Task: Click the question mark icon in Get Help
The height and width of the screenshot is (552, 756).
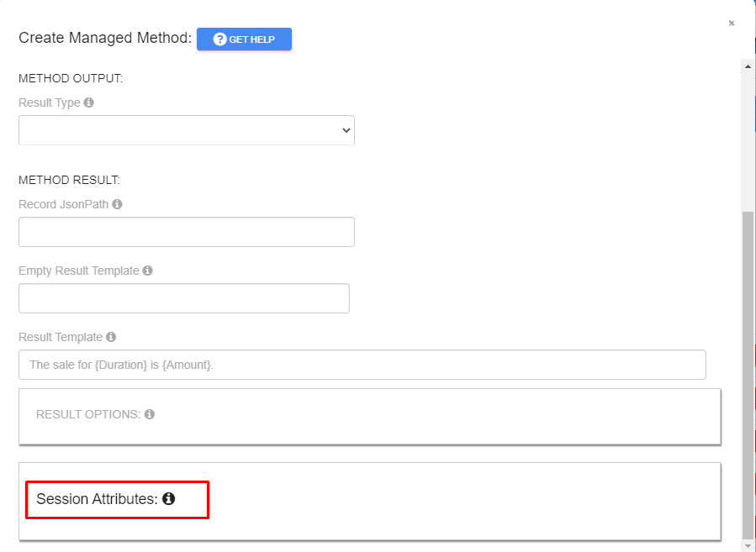Action: pos(219,39)
